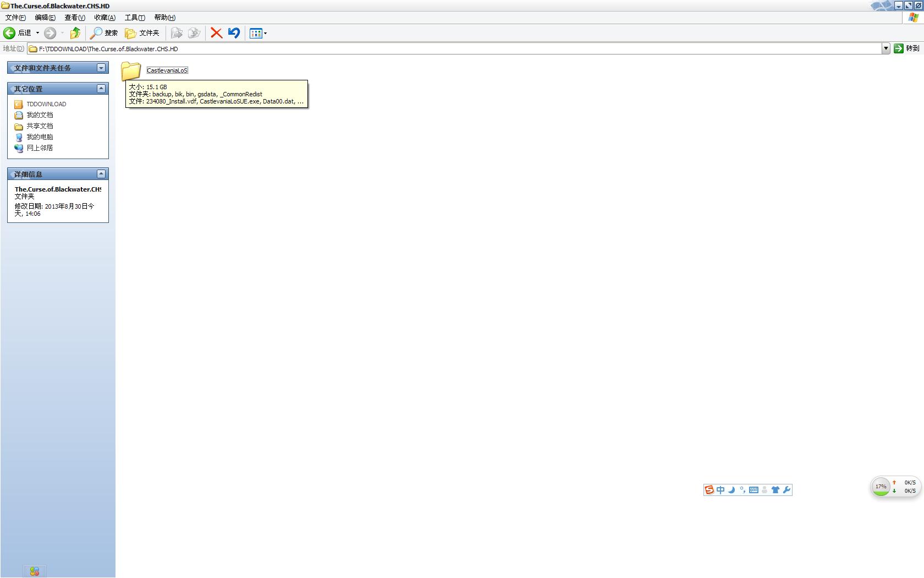Open the 收藏(A) menu
Viewport: 924px width, 578px height.
click(105, 18)
